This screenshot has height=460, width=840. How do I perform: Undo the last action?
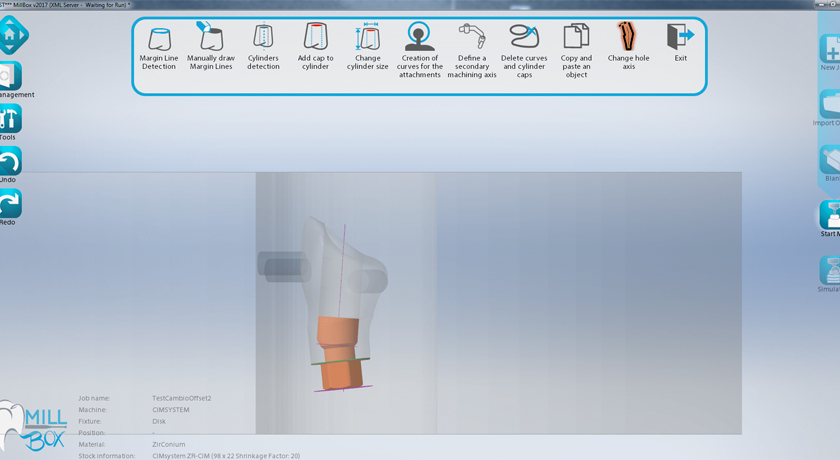point(9,162)
